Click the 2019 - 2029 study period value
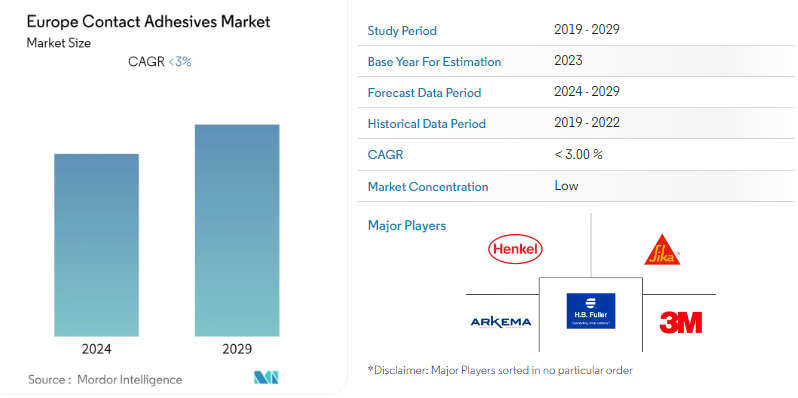The width and height of the screenshot is (798, 398). pyautogui.click(x=587, y=30)
